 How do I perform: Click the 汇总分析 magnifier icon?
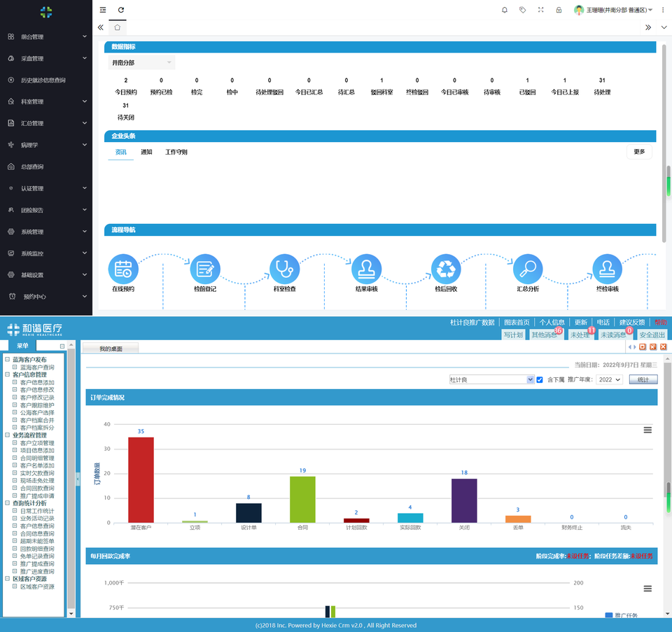pos(528,269)
